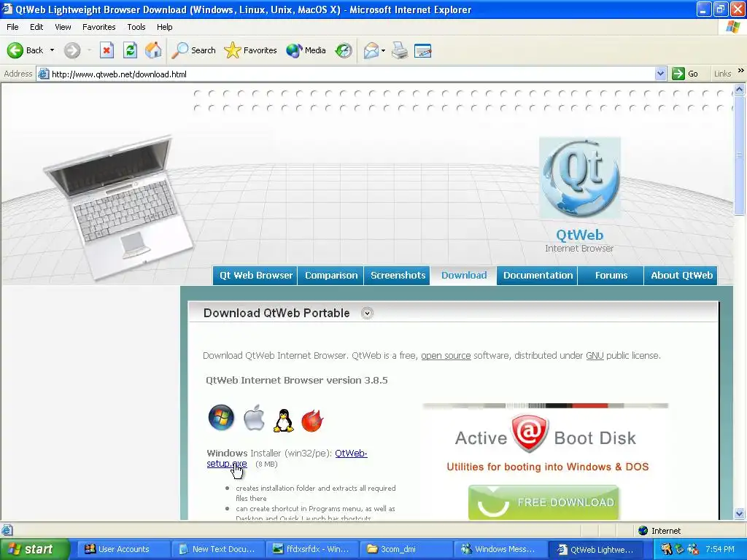Stop page loading with the red X
The width and height of the screenshot is (747, 560).
[x=107, y=50]
